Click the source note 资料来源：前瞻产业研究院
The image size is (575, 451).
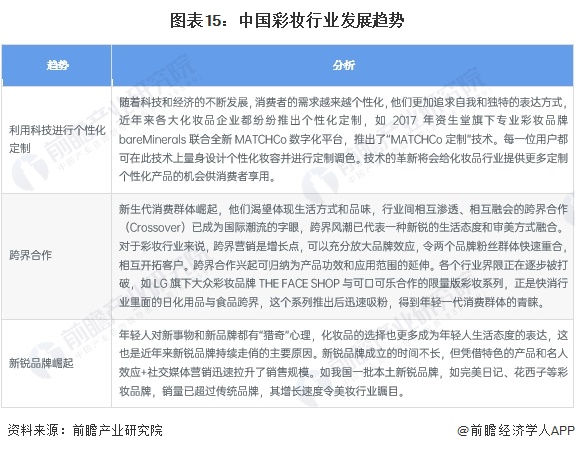click(x=85, y=430)
